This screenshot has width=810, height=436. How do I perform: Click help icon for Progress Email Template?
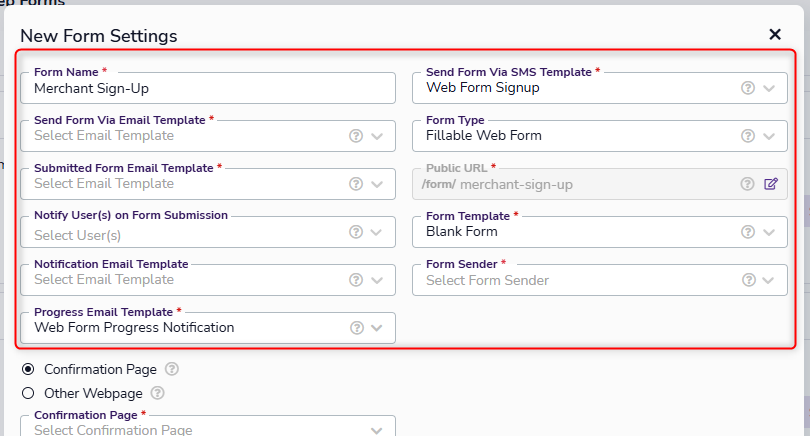click(x=355, y=328)
